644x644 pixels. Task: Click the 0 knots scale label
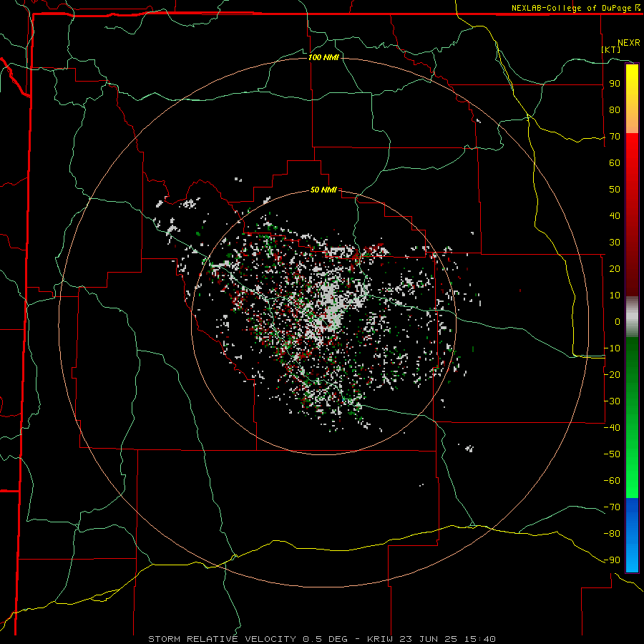[x=618, y=322]
